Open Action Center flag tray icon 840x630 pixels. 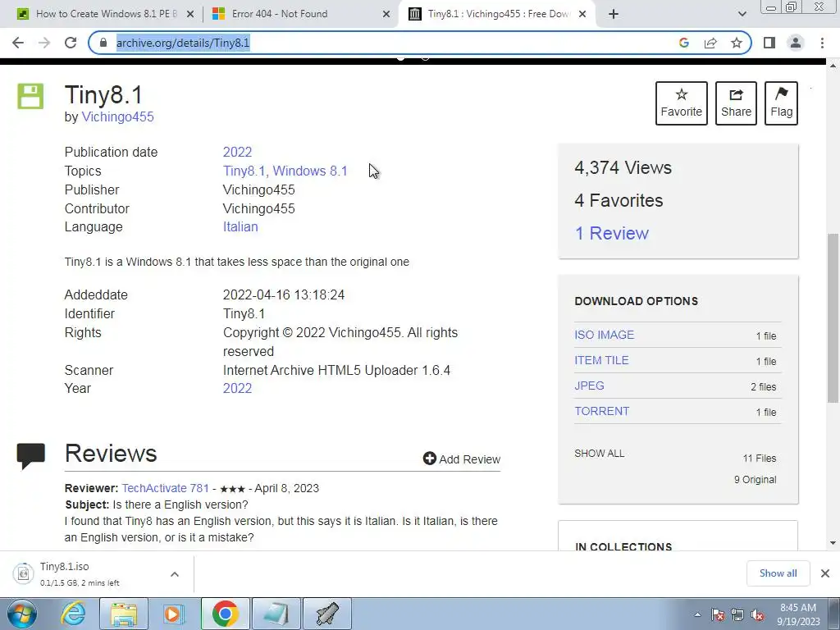718,614
